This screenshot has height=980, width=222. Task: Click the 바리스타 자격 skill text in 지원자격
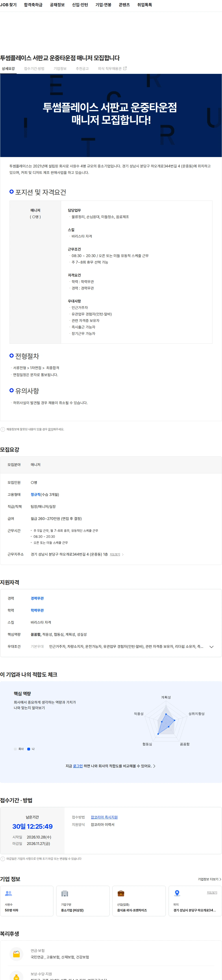(x=41, y=622)
